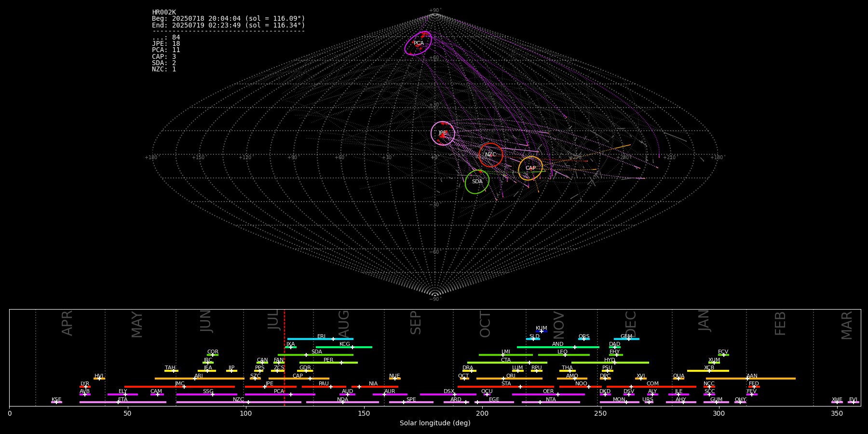Click the 'NZC: 1' count in legend
The image size is (868, 434).
point(164,69)
